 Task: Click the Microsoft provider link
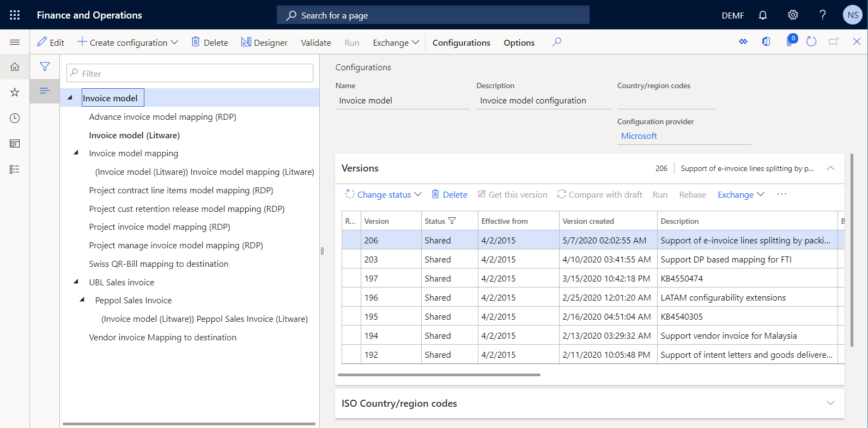pyautogui.click(x=639, y=136)
